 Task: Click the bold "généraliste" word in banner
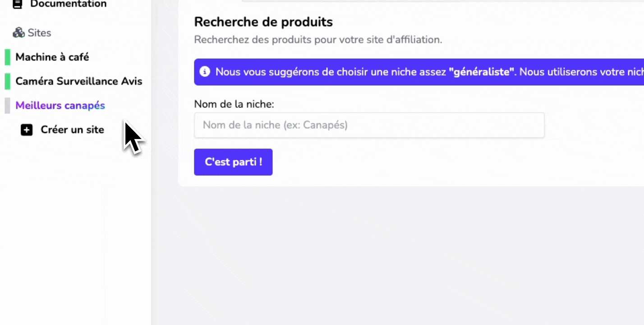coord(482,72)
